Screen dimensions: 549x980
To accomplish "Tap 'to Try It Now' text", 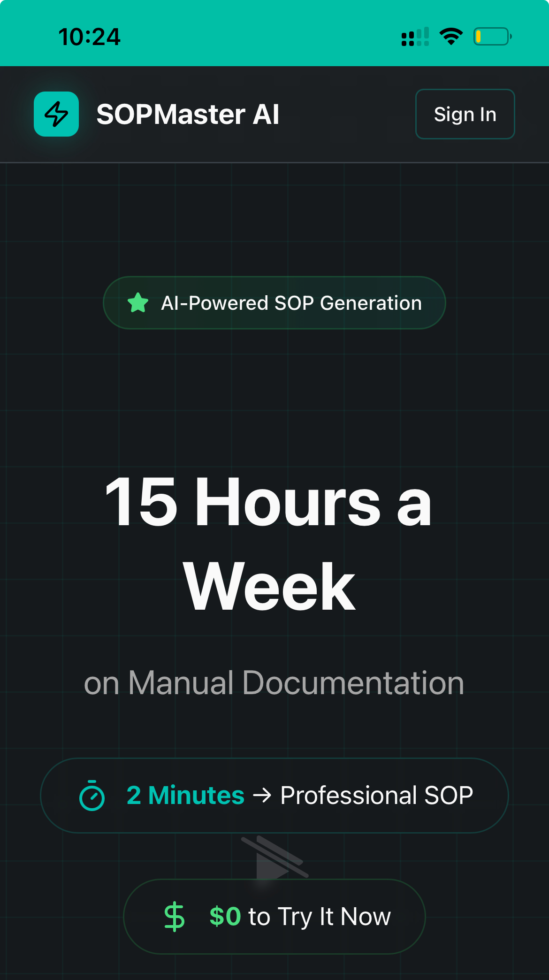I will (x=320, y=916).
